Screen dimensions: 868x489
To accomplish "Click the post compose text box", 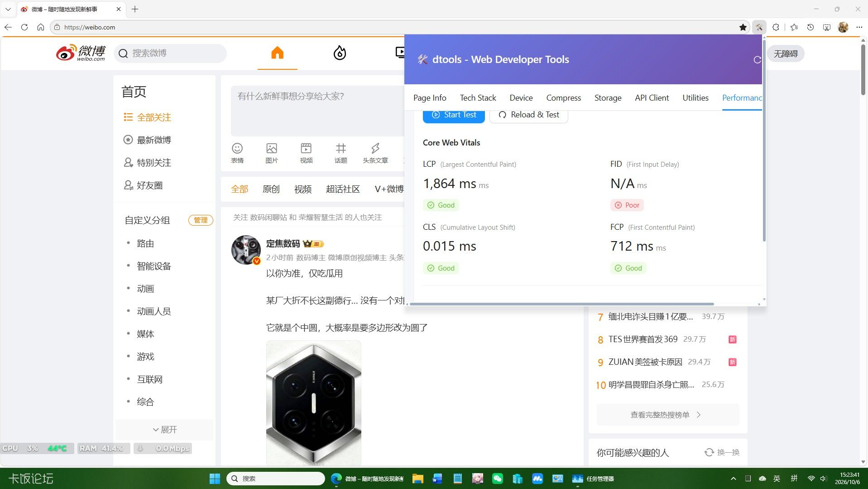I will tap(317, 111).
